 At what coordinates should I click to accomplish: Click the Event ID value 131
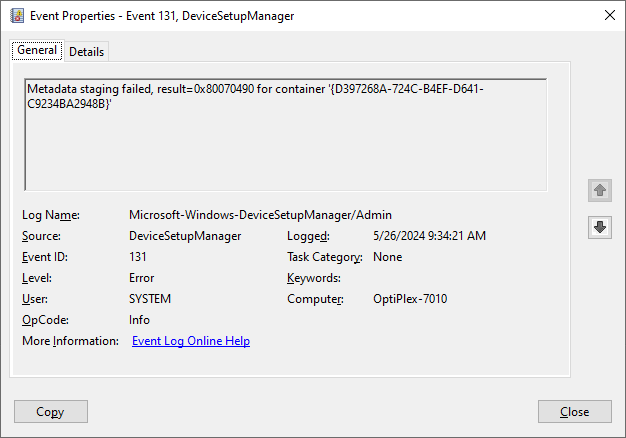coord(140,257)
